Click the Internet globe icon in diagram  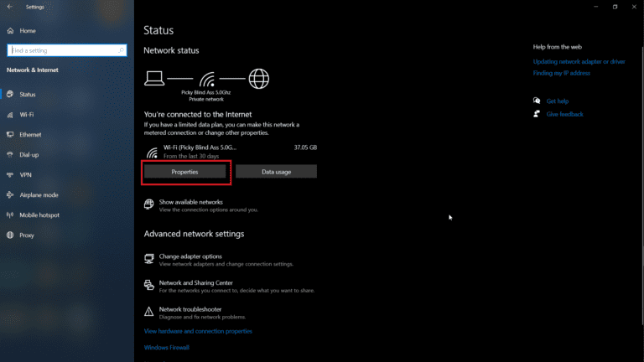click(259, 79)
